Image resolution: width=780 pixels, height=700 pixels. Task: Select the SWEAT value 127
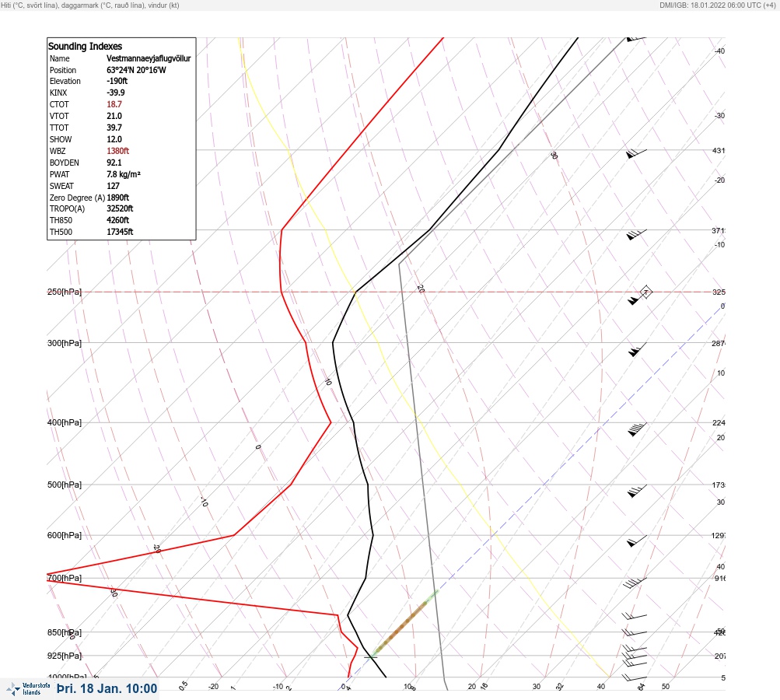pyautogui.click(x=113, y=186)
